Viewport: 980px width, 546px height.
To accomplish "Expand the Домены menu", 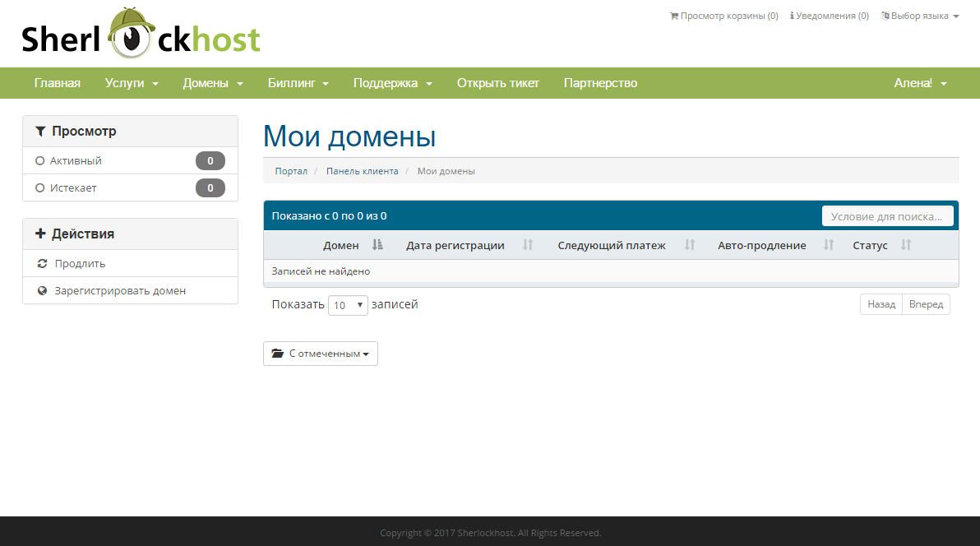I will pos(212,83).
